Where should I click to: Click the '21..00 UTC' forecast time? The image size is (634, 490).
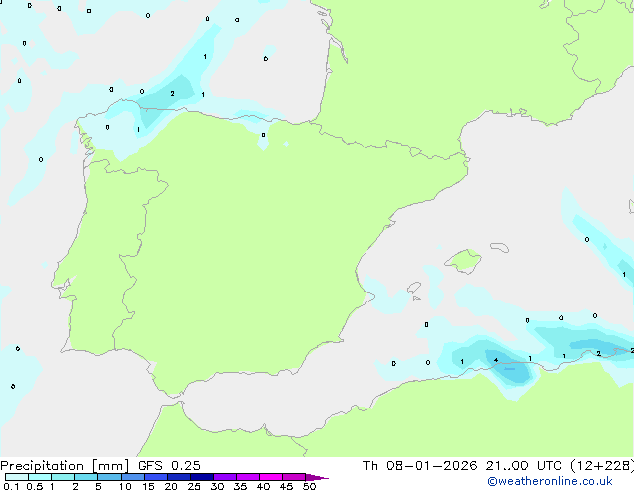pyautogui.click(x=523, y=466)
